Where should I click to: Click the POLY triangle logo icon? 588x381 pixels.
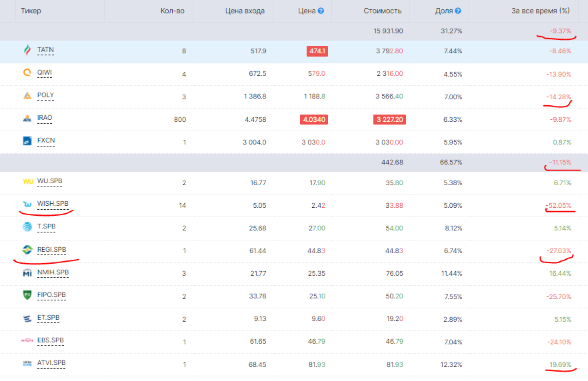click(x=27, y=95)
